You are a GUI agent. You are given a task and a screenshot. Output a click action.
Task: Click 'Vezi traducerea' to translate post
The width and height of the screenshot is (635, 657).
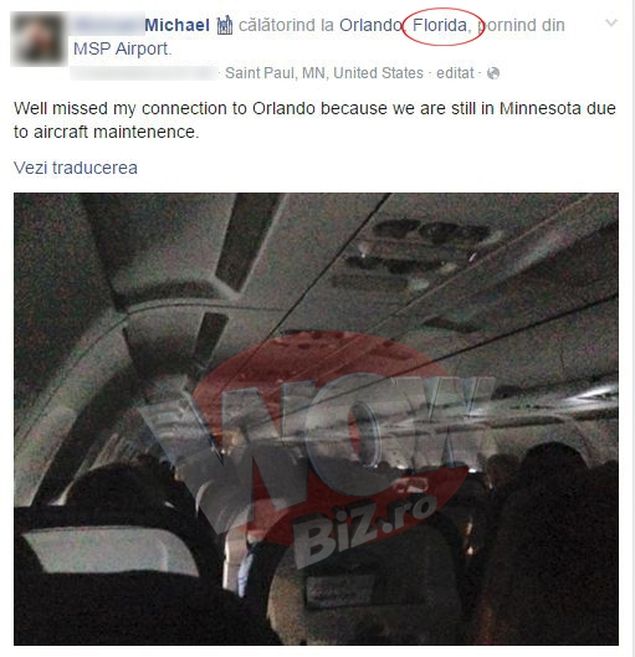point(75,168)
